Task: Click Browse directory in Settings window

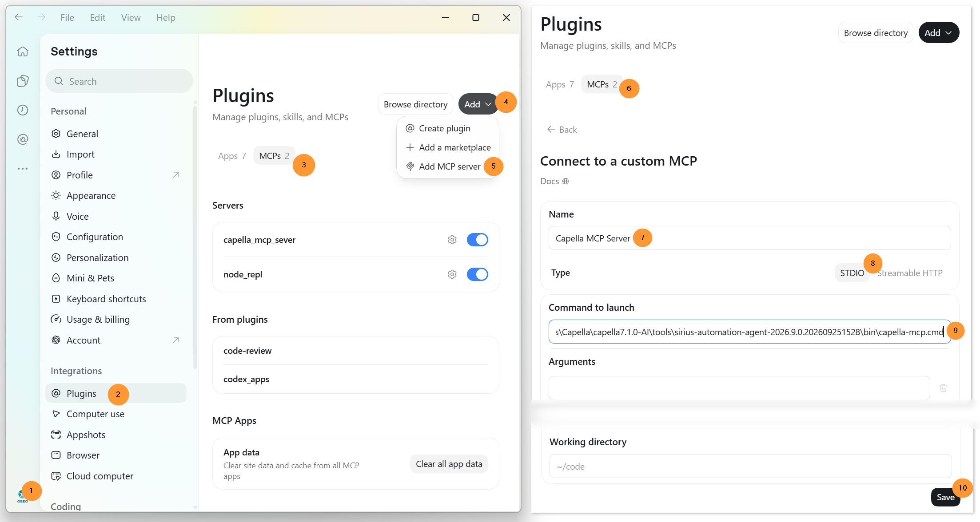Action: coord(415,104)
